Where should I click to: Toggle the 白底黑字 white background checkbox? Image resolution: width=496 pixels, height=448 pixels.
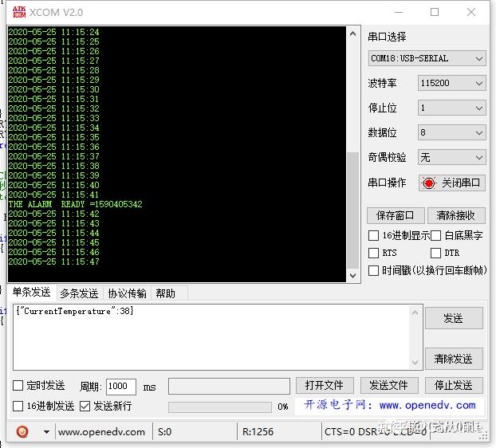(435, 235)
